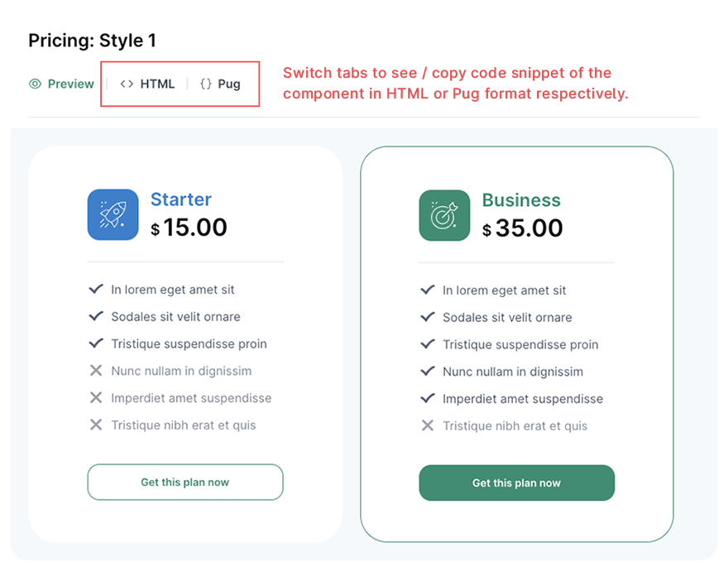Select the Starter plan title
Viewport: 728px width, 571px height.
point(181,199)
